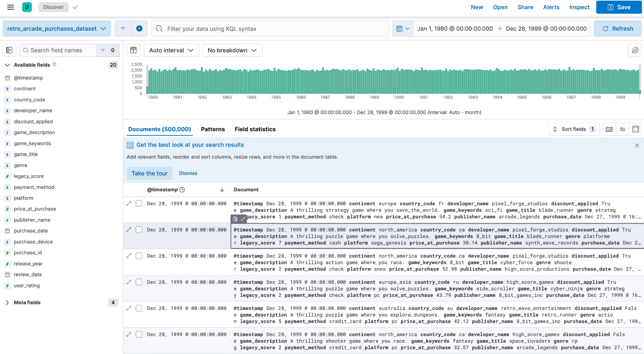The width and height of the screenshot is (644, 354).
Task: Open Inspect in the top menu
Action: tap(579, 7)
